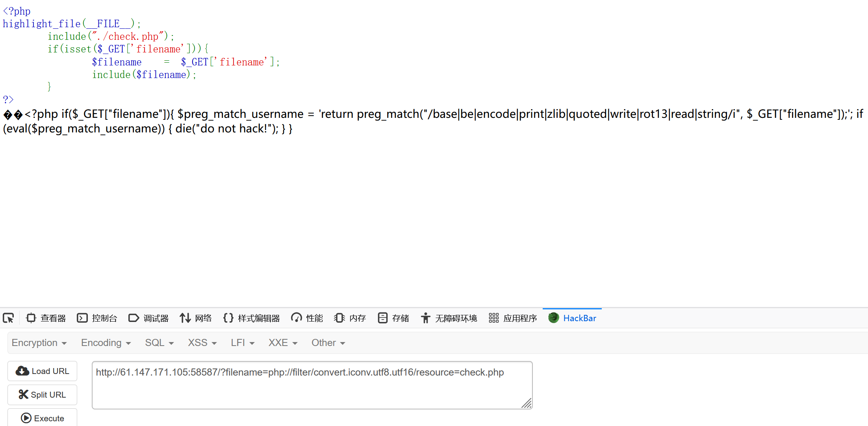Open the Console (控制台) panel
Screen dimensions: 868x426
(x=97, y=318)
